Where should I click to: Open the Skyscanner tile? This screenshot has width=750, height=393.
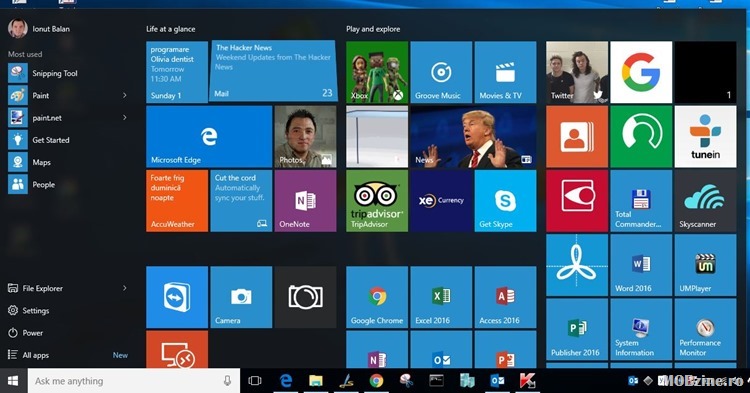click(x=705, y=201)
